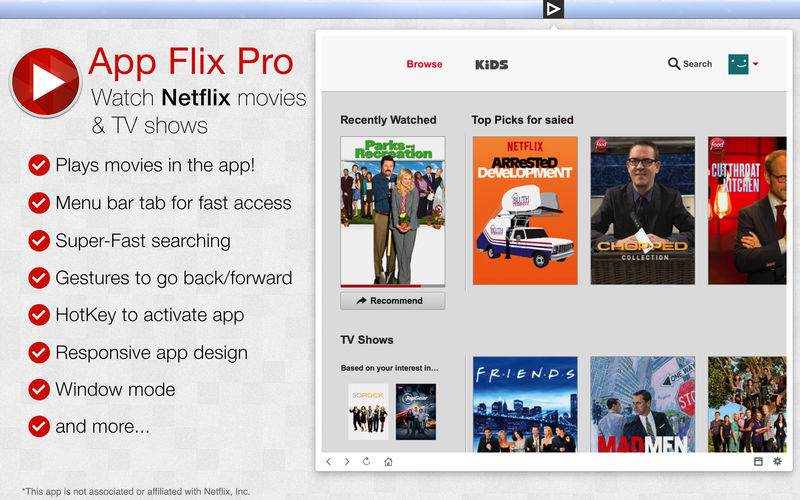Select the Top Gear small thumbnail
Screen dimensions: 800x500
coord(416,412)
